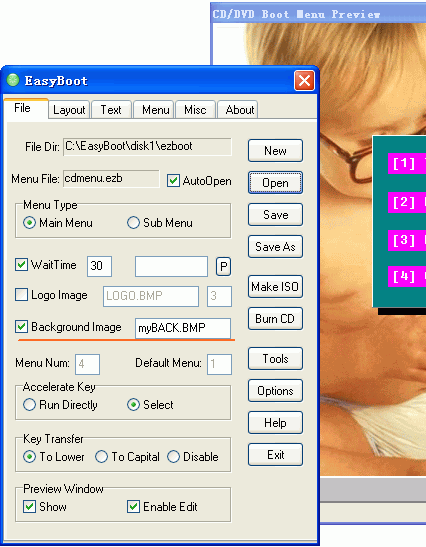Image resolution: width=426 pixels, height=547 pixels.
Task: Open the Options button
Action: click(x=275, y=391)
